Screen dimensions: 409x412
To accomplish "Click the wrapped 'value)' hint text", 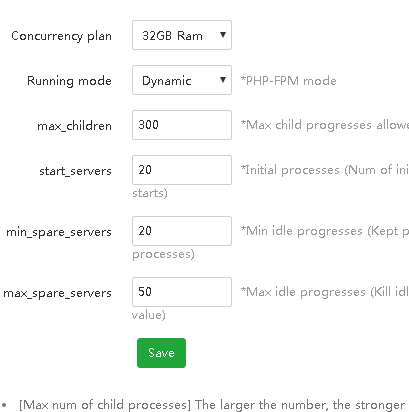I will [149, 315].
